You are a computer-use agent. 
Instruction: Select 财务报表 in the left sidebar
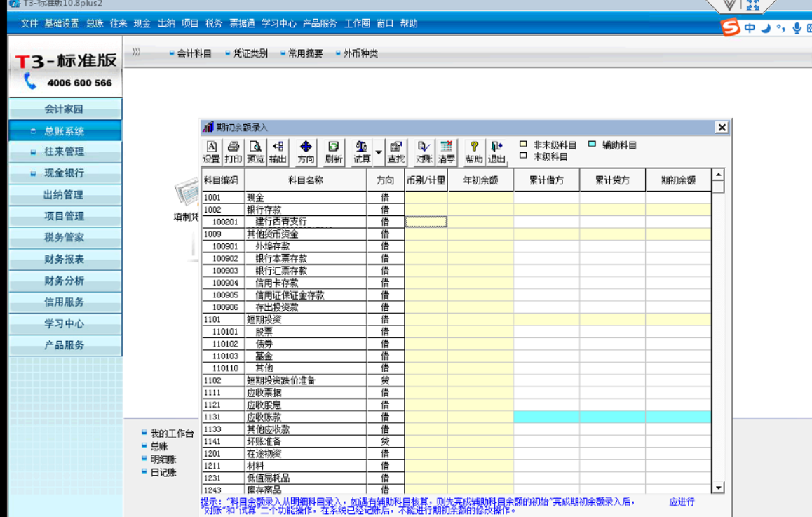click(65, 259)
